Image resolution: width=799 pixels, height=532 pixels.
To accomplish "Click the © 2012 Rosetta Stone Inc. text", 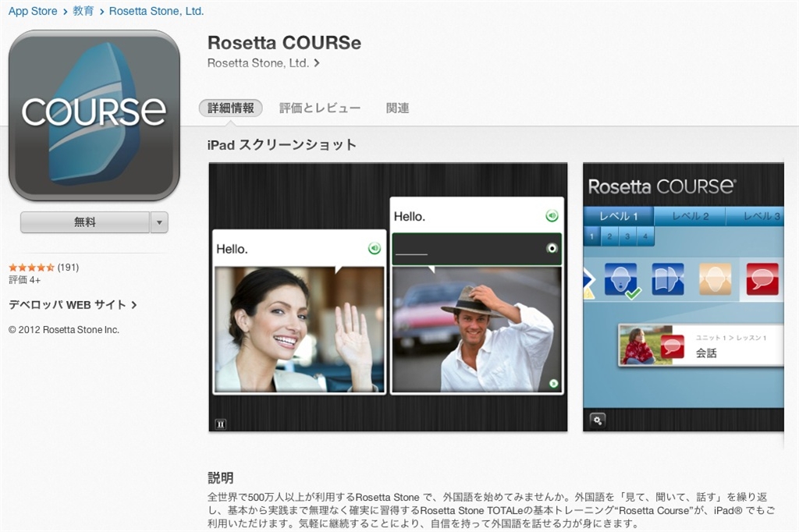I will [64, 330].
